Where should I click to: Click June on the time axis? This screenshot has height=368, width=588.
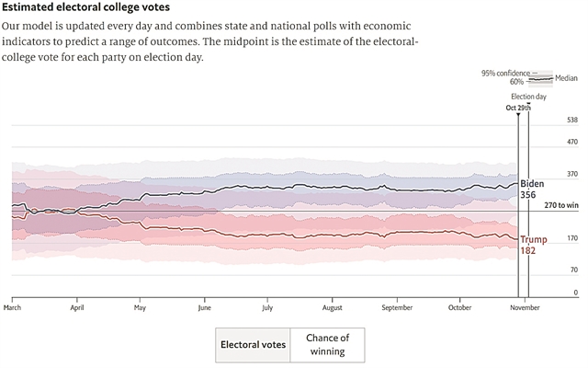(x=204, y=309)
